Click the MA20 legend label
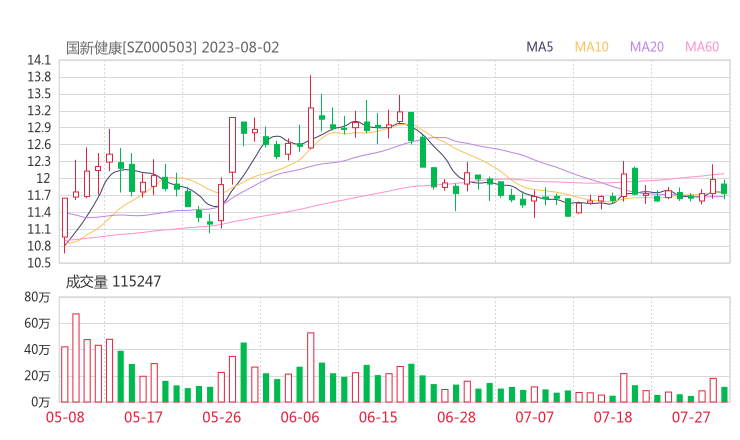This screenshot has height=440, width=740. tap(647, 47)
